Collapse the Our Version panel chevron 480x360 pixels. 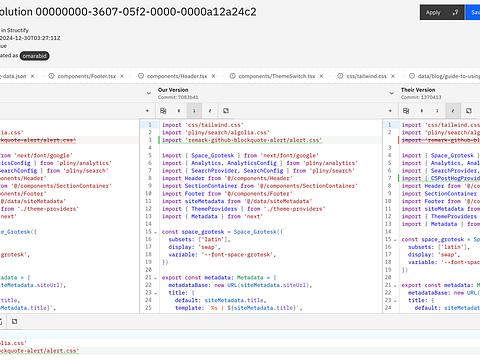tap(149, 93)
